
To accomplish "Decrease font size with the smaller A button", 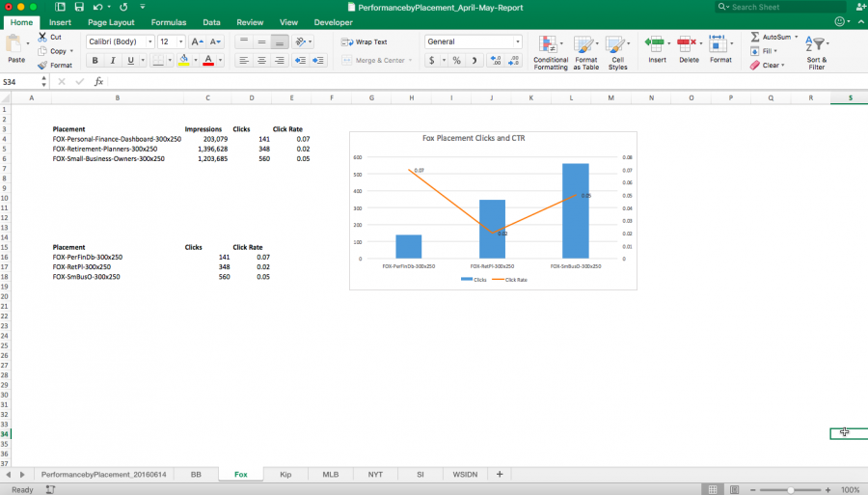I will click(215, 41).
